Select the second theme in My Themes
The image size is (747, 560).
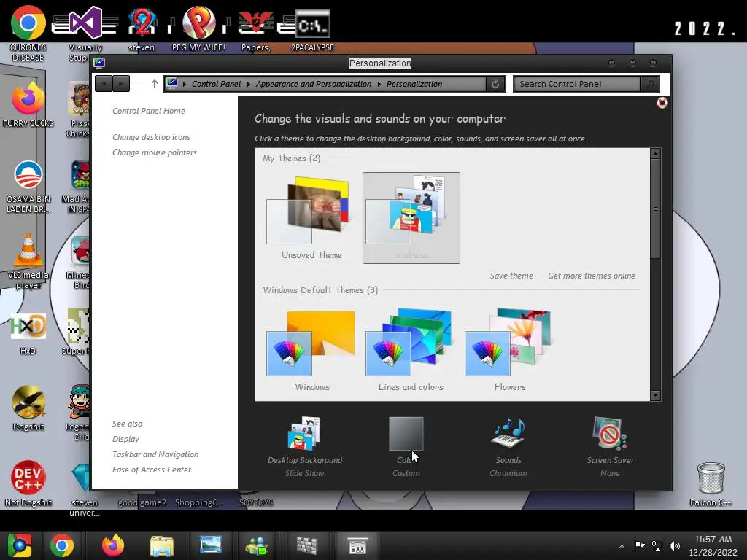point(411,217)
